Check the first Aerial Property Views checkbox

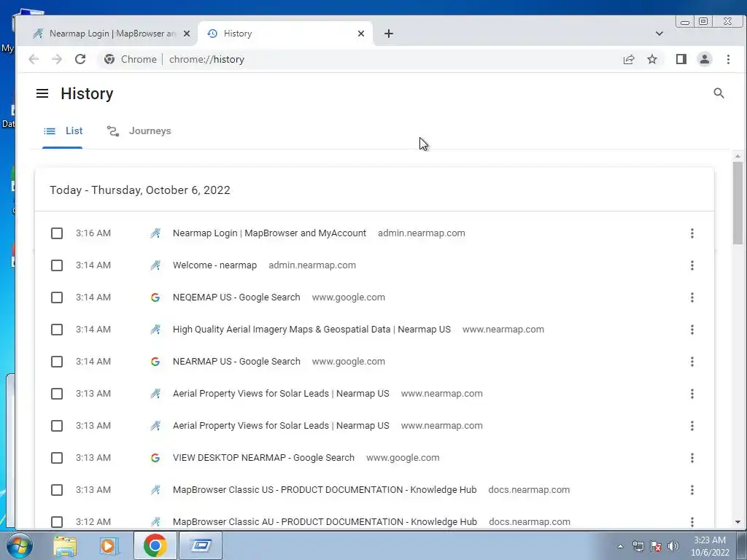pos(57,394)
